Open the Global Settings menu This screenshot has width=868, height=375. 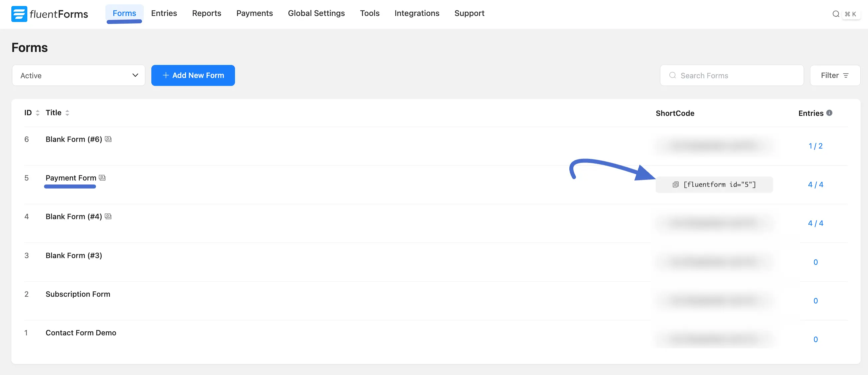pos(316,13)
